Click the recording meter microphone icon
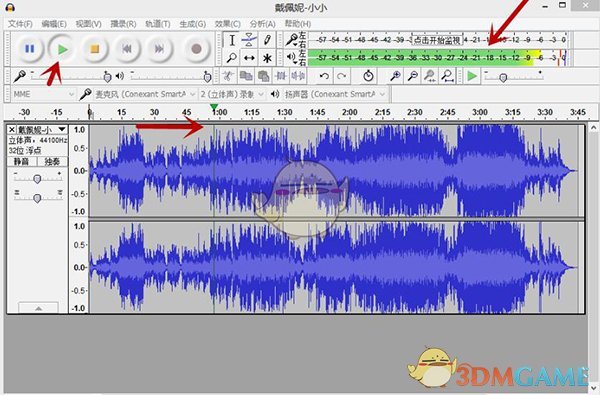Screen dimensions: 600x395 pos(292,39)
